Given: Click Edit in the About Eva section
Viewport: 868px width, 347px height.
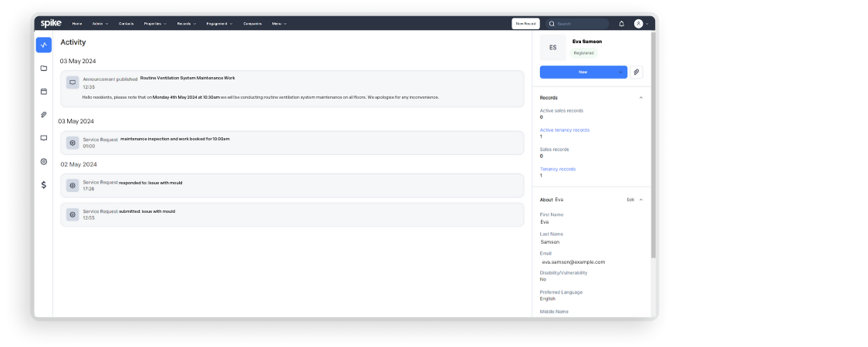Looking at the screenshot, I should click(630, 200).
